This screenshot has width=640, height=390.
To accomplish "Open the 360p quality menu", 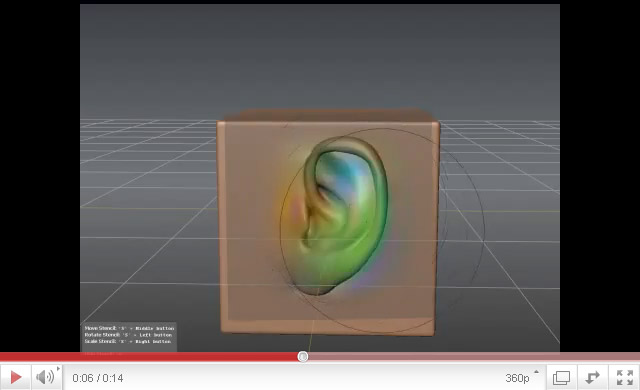I will (517, 378).
